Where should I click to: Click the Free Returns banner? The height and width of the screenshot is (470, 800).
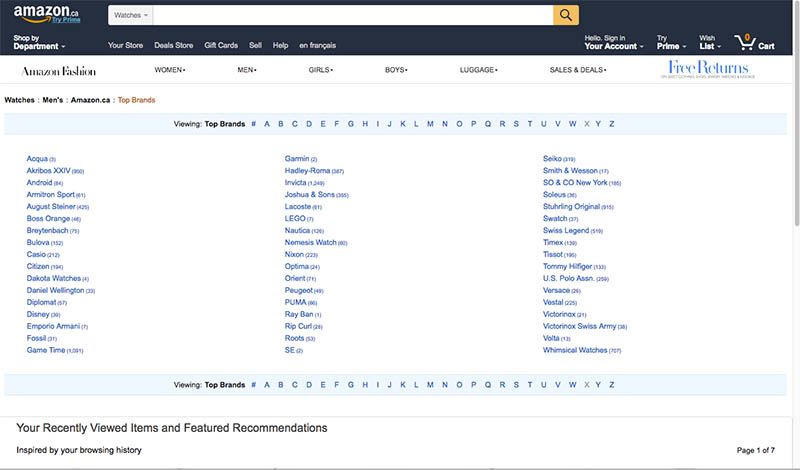[x=708, y=69]
